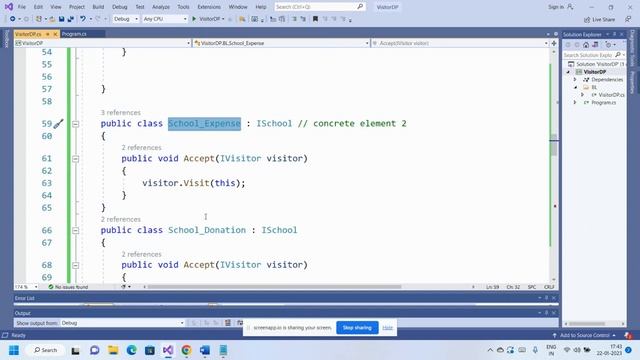Open Microsoft Edge from taskbar
The width and height of the screenshot is (640, 360).
[x=131, y=350]
